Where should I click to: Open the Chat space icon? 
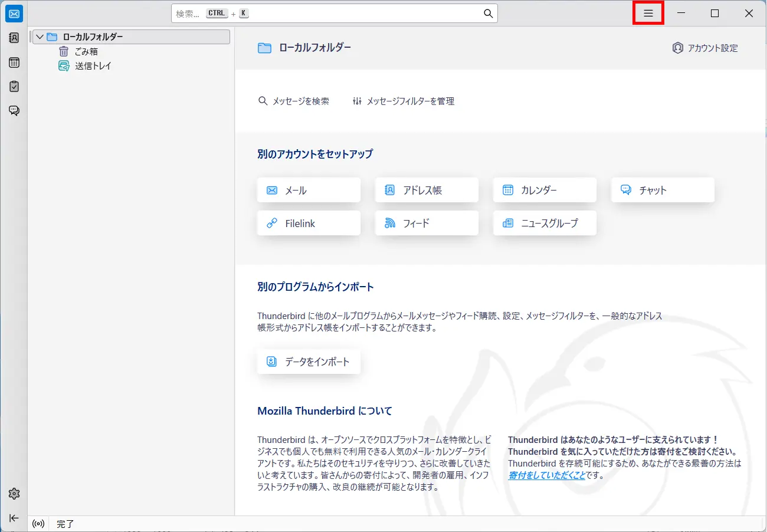tap(14, 111)
